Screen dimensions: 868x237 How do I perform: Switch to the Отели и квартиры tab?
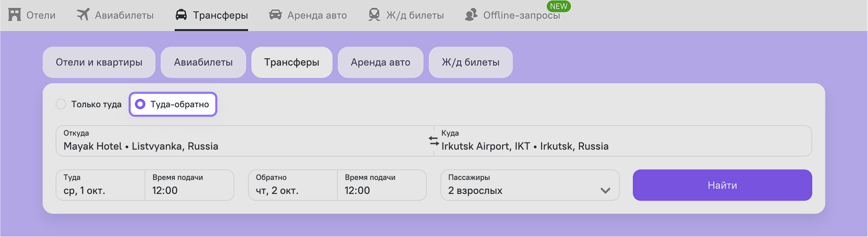[x=99, y=62]
